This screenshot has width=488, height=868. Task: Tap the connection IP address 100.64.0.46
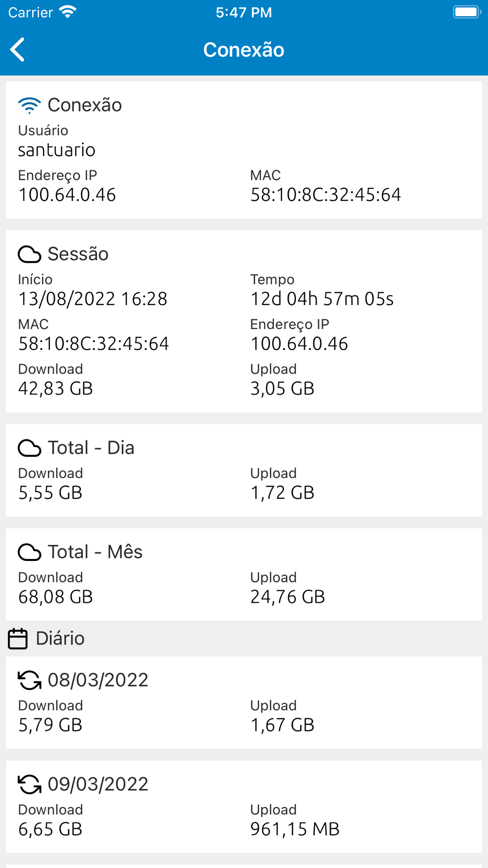pyautogui.click(x=67, y=195)
